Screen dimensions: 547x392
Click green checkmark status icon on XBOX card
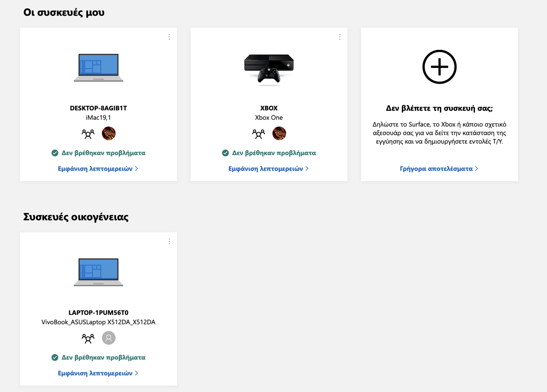(225, 153)
